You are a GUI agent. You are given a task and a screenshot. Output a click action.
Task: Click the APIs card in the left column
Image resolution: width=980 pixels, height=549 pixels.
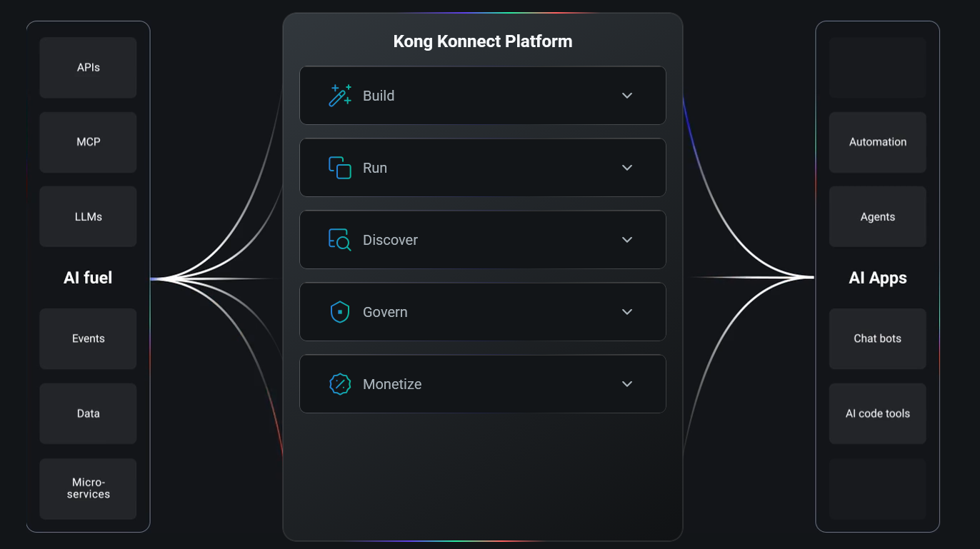tap(87, 67)
